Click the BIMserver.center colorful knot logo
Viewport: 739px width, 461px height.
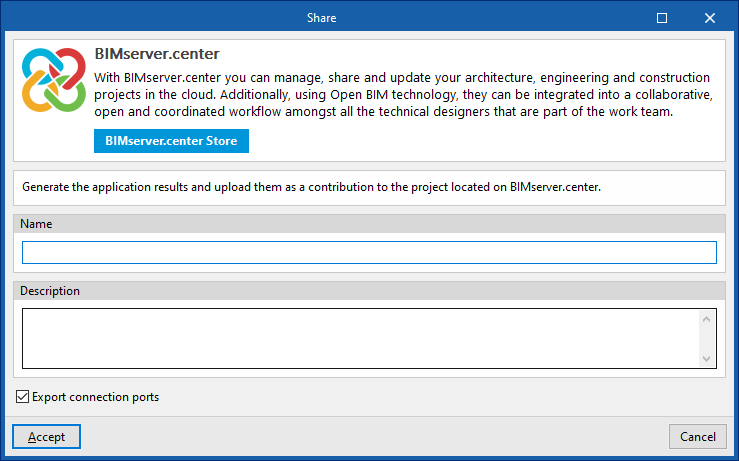click(x=52, y=81)
